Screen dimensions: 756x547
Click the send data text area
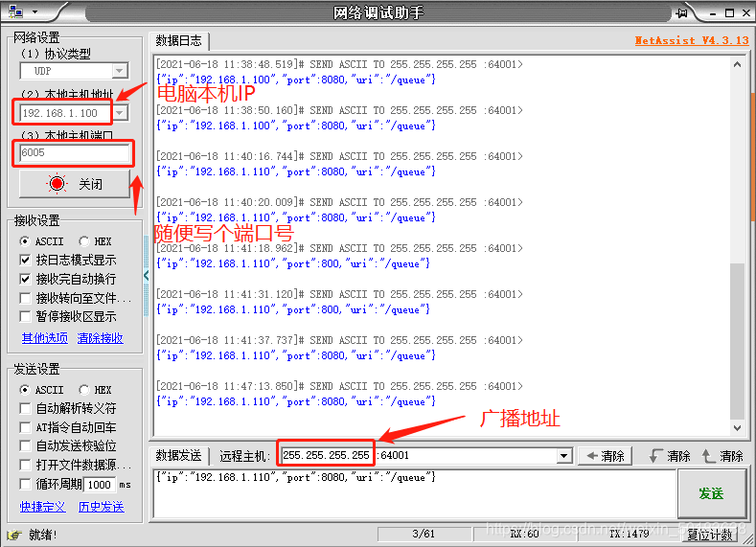(415, 493)
